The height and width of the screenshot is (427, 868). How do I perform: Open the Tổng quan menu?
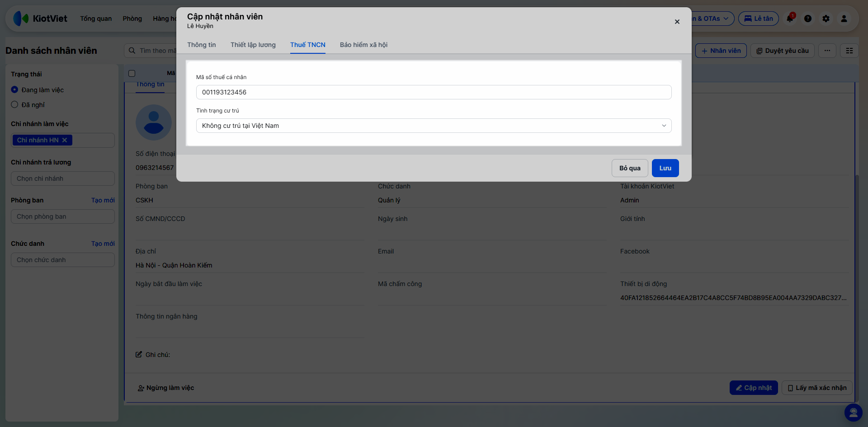point(96,19)
